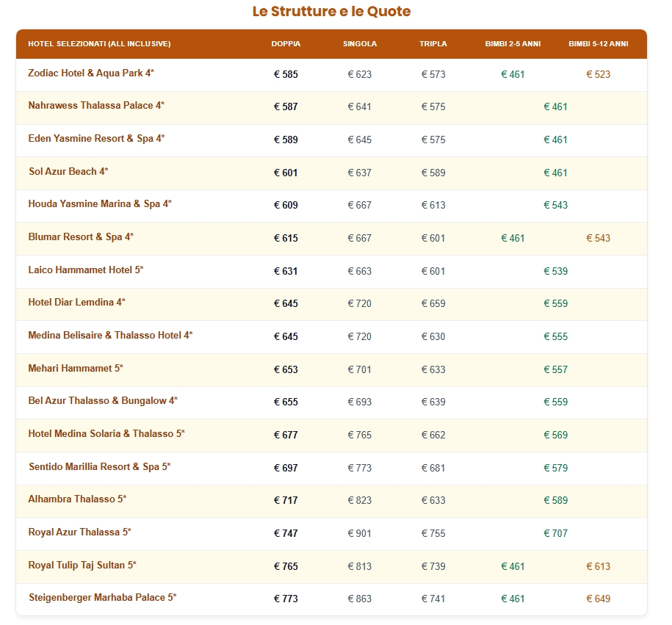Select Nahrawess Thalassa Palace 4* hotel
Viewport: 672px width, 625px height.
click(96, 106)
